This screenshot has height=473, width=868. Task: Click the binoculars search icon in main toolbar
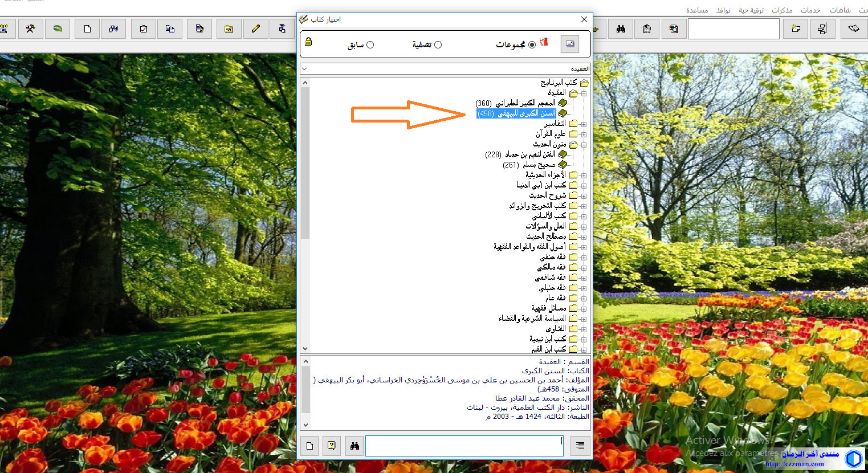[621, 29]
